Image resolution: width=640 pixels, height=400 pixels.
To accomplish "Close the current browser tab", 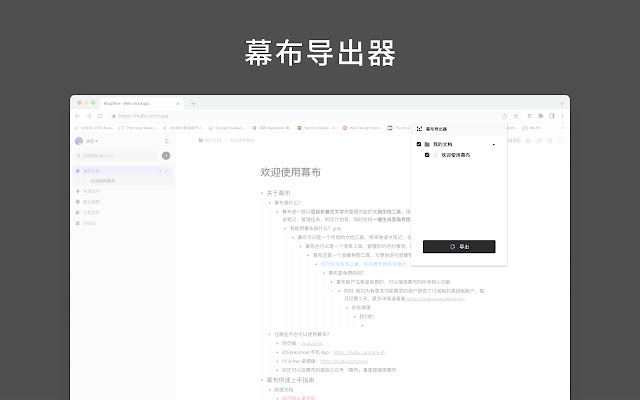I will click(178, 104).
